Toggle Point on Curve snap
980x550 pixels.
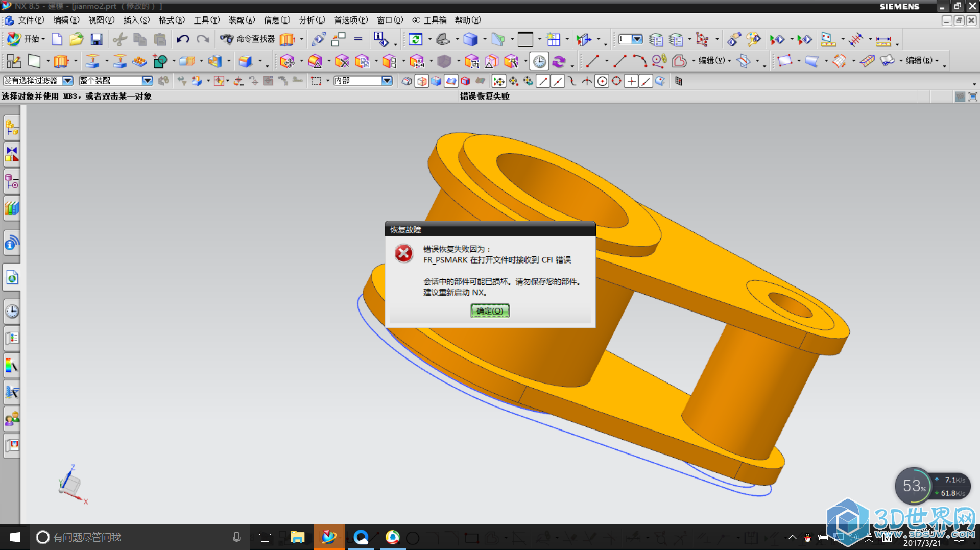click(x=646, y=81)
